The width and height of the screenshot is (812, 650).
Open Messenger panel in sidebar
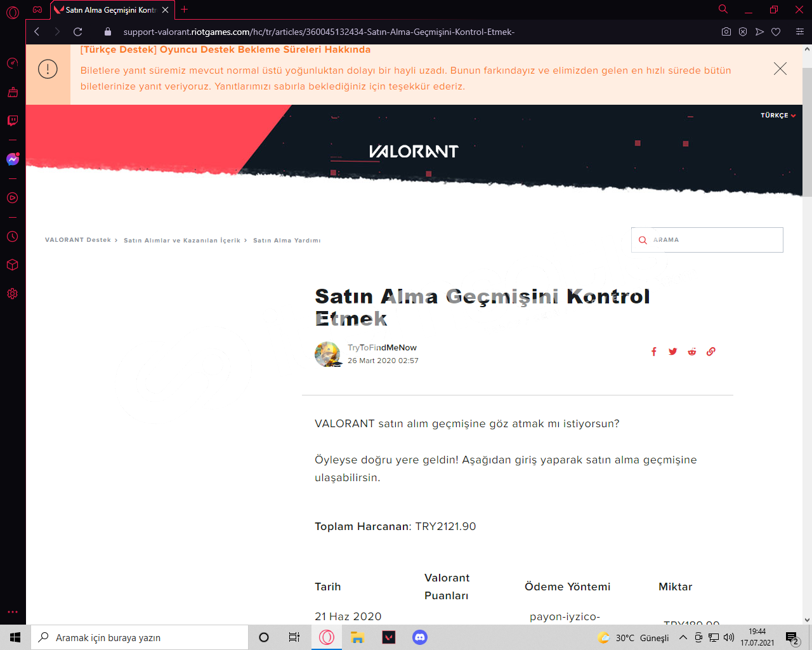(x=13, y=159)
